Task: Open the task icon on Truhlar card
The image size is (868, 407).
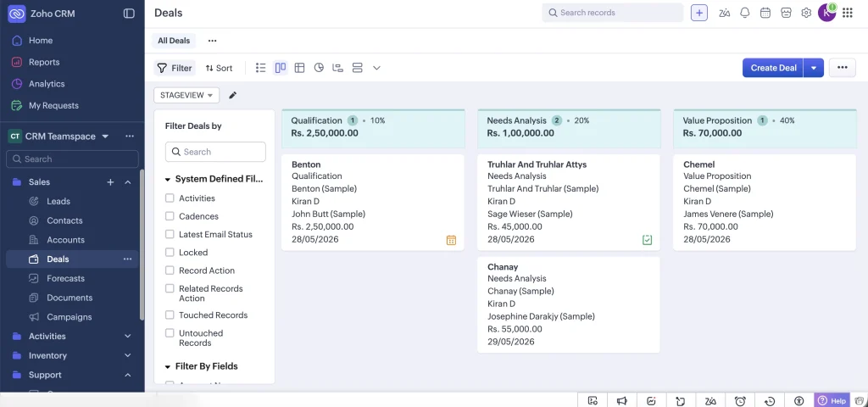Action: (x=647, y=240)
